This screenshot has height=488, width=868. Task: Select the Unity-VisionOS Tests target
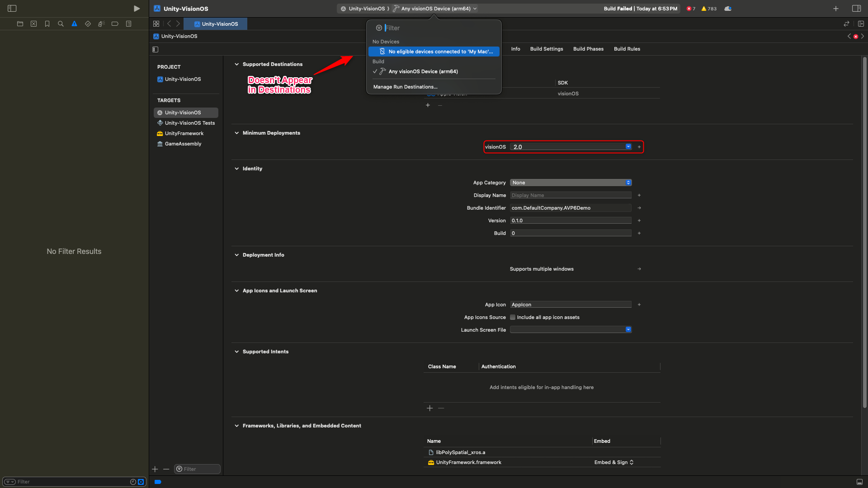pos(186,123)
